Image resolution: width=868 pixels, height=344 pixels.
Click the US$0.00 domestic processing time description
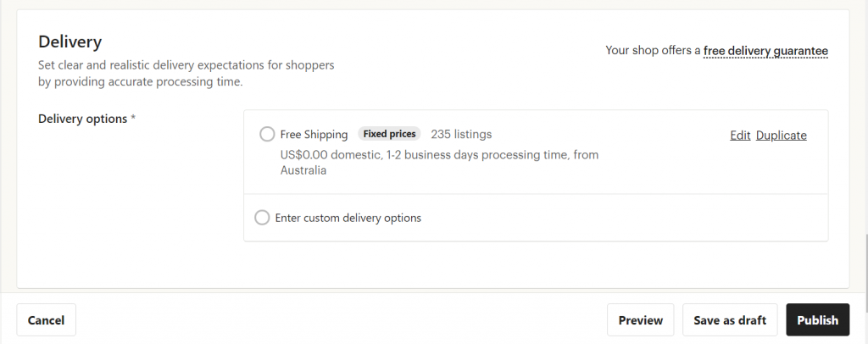point(440,163)
